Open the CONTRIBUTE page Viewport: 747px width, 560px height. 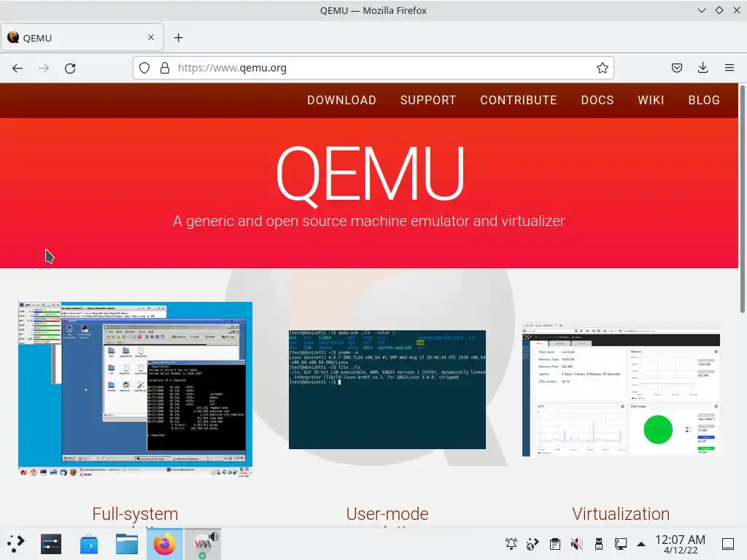[x=519, y=100]
